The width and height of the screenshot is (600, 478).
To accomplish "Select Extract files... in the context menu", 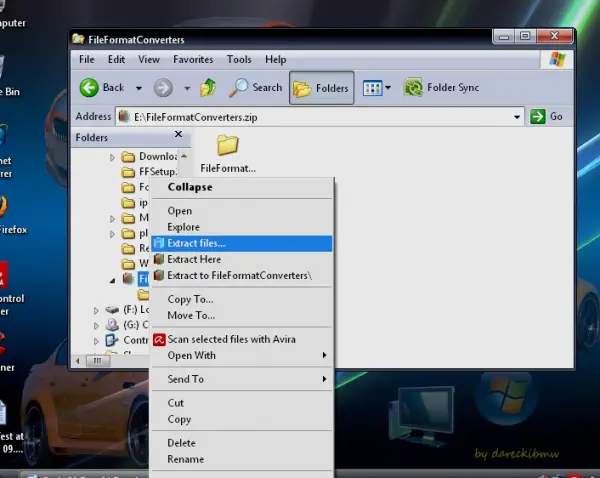I will click(x=241, y=243).
